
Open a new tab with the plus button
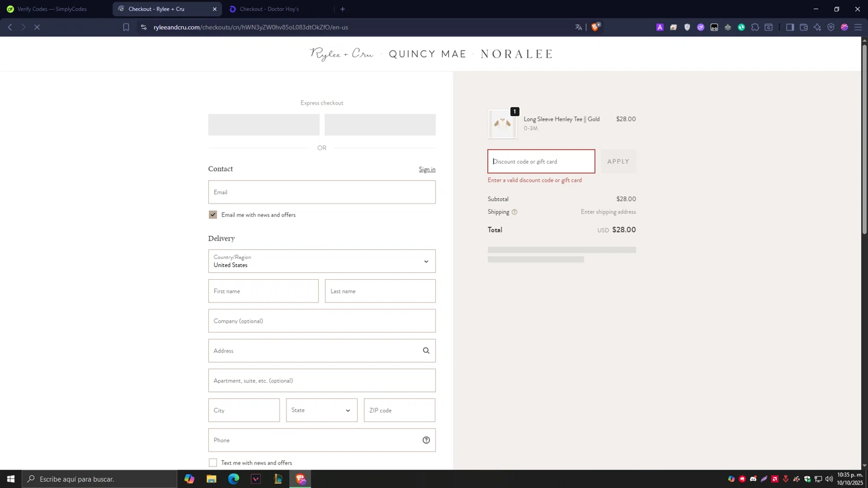[343, 9]
